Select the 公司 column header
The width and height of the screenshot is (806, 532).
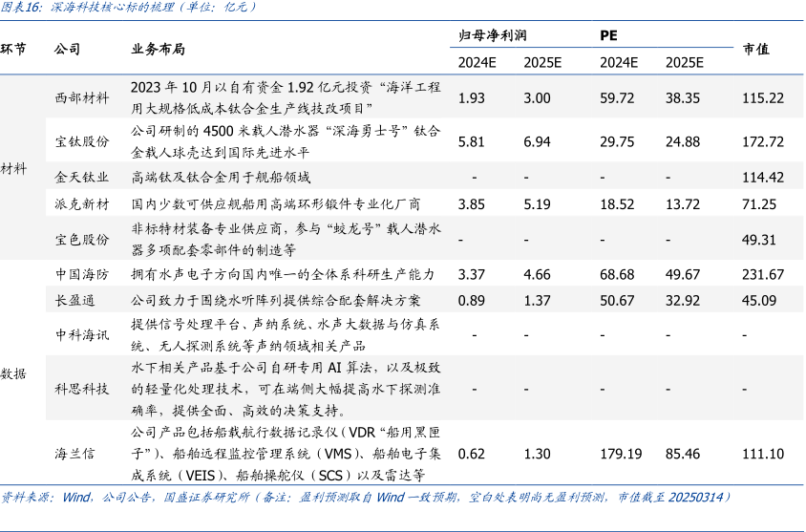click(68, 50)
